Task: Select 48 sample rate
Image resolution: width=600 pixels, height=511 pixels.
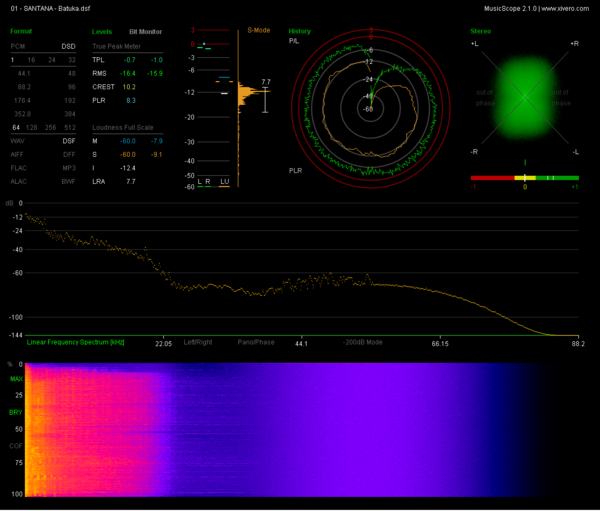Action: (x=72, y=73)
